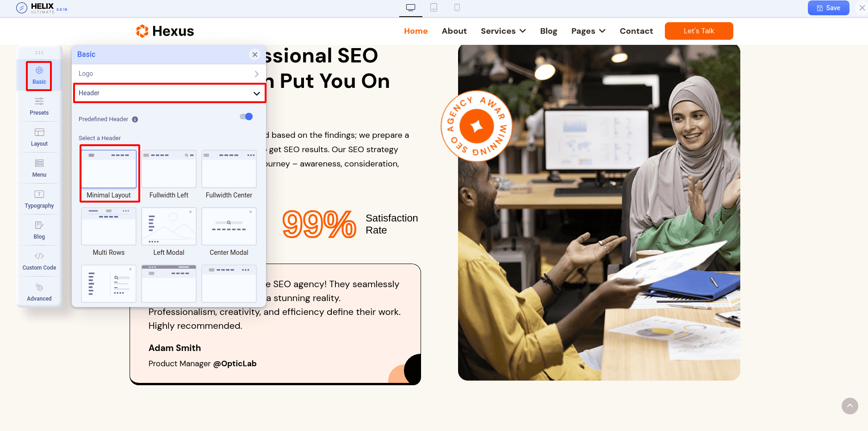Save the template changes

[828, 8]
